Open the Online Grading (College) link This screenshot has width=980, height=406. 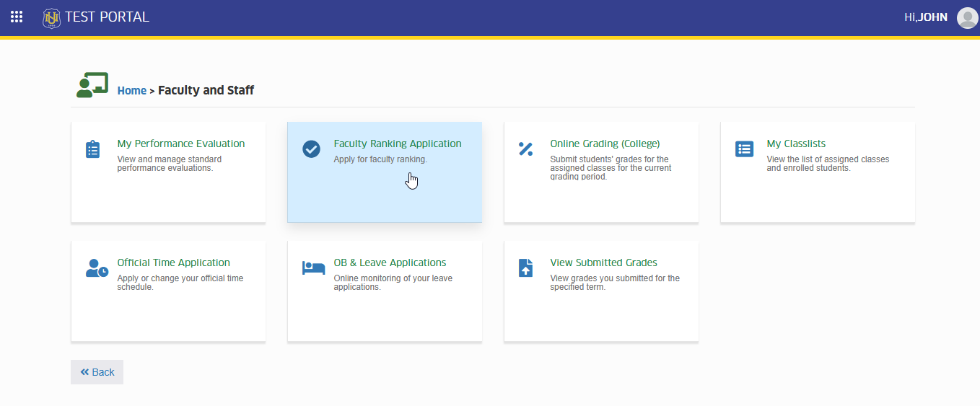pos(605,144)
